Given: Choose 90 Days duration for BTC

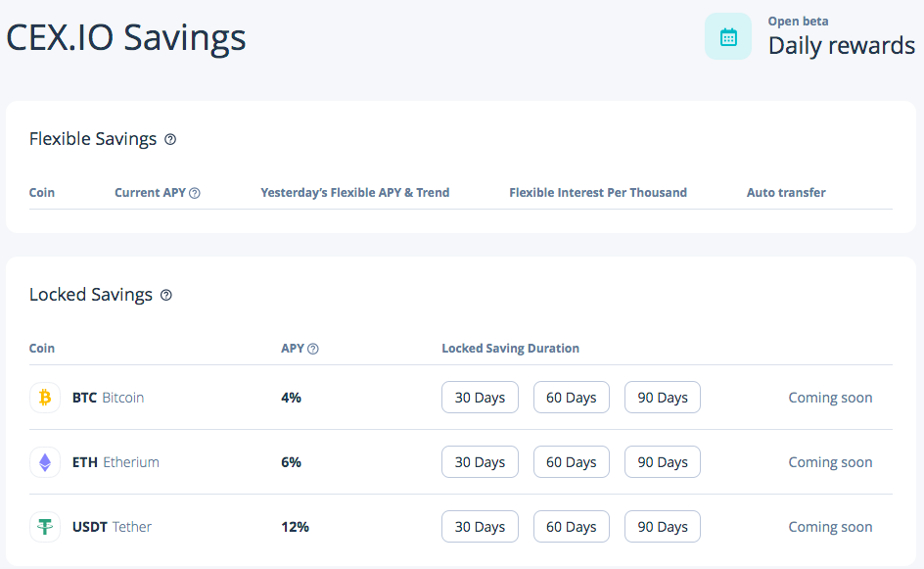Looking at the screenshot, I should (663, 398).
